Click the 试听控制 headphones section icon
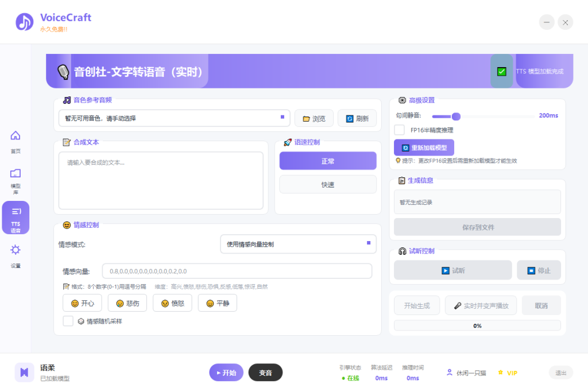The image size is (588, 392). point(403,251)
